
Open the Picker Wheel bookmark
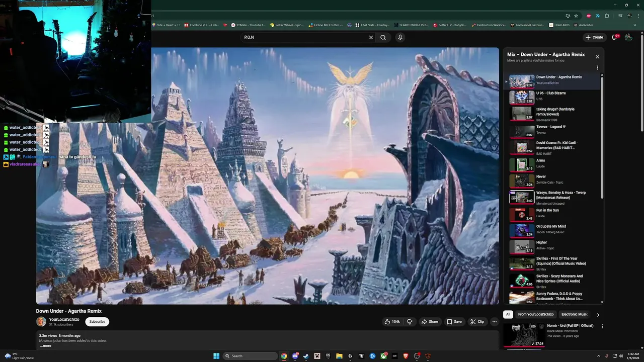287,25
